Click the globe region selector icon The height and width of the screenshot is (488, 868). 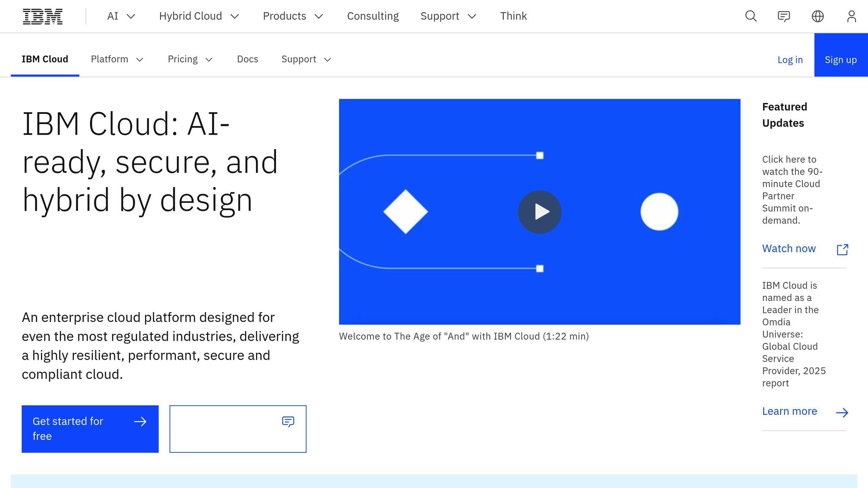click(x=818, y=17)
